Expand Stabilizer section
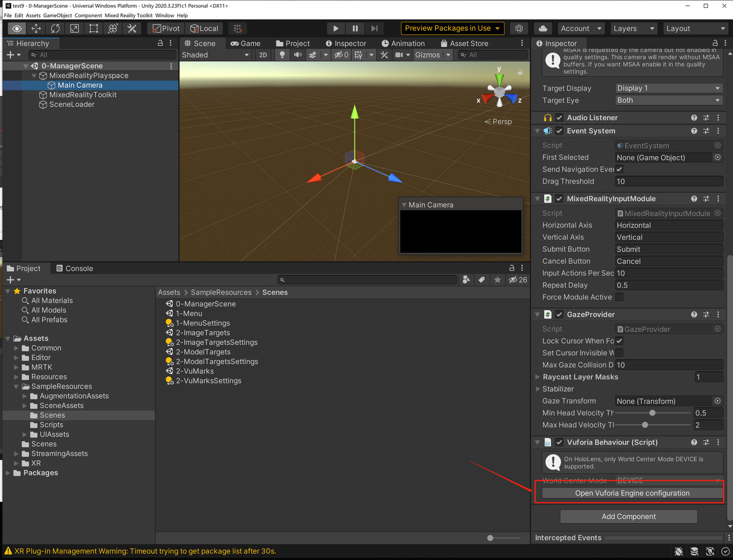 538,389
